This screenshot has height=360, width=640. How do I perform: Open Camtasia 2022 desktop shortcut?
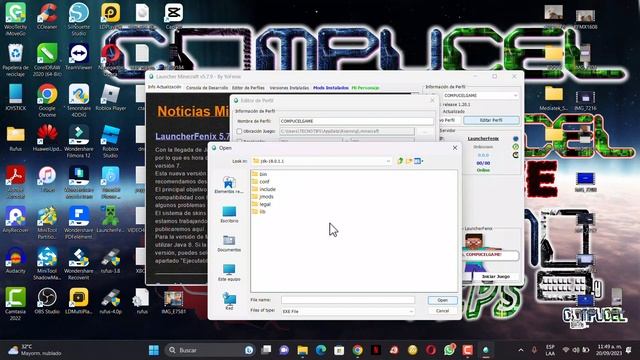[x=16, y=304]
